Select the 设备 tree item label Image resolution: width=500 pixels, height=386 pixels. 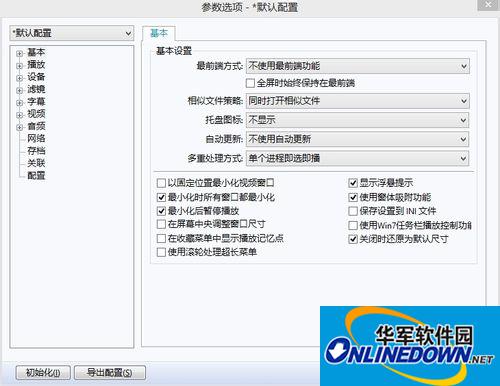36,77
